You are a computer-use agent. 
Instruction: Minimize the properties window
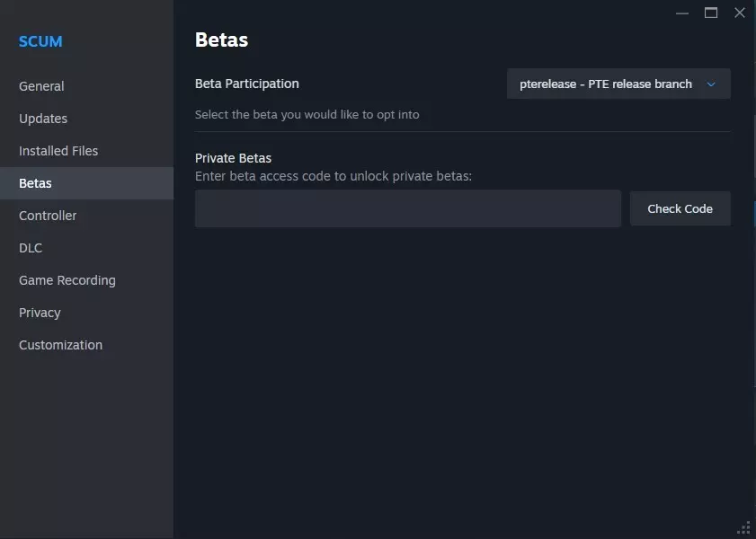[682, 13]
